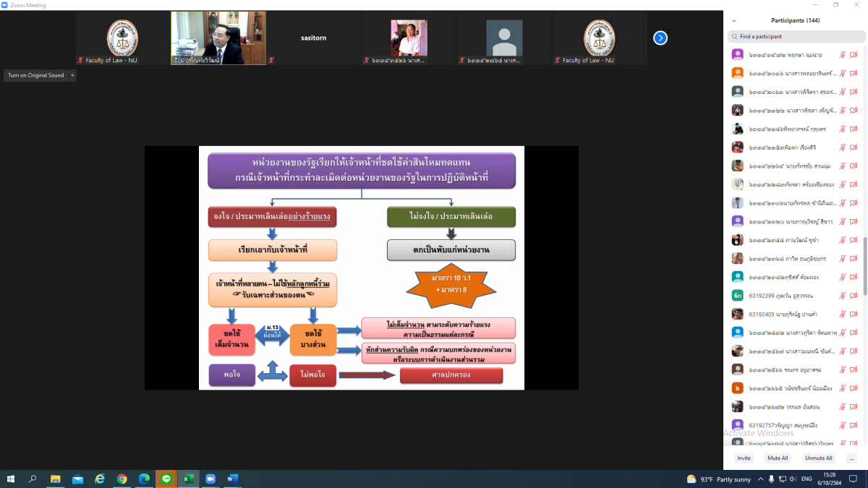Select tile with gray silhouette avatar
This screenshot has height=488, width=868.
coord(504,38)
